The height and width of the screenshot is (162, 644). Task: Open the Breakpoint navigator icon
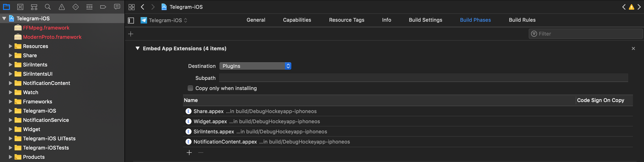(x=103, y=7)
